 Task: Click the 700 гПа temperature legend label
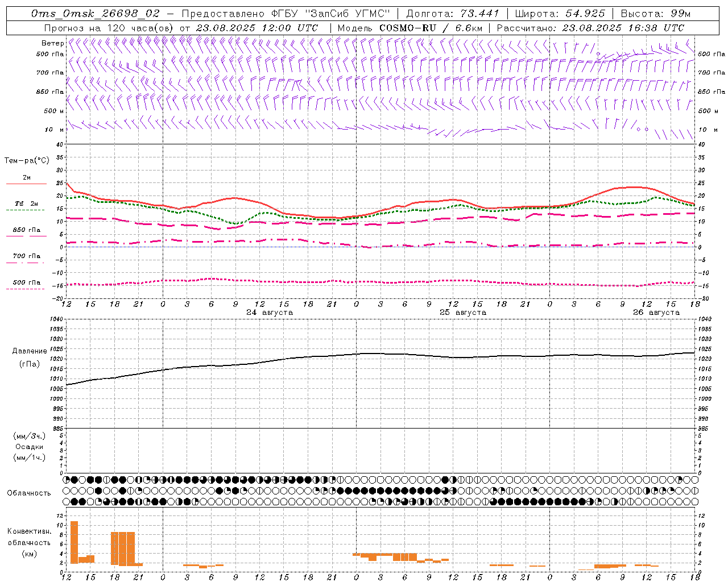coord(27,256)
